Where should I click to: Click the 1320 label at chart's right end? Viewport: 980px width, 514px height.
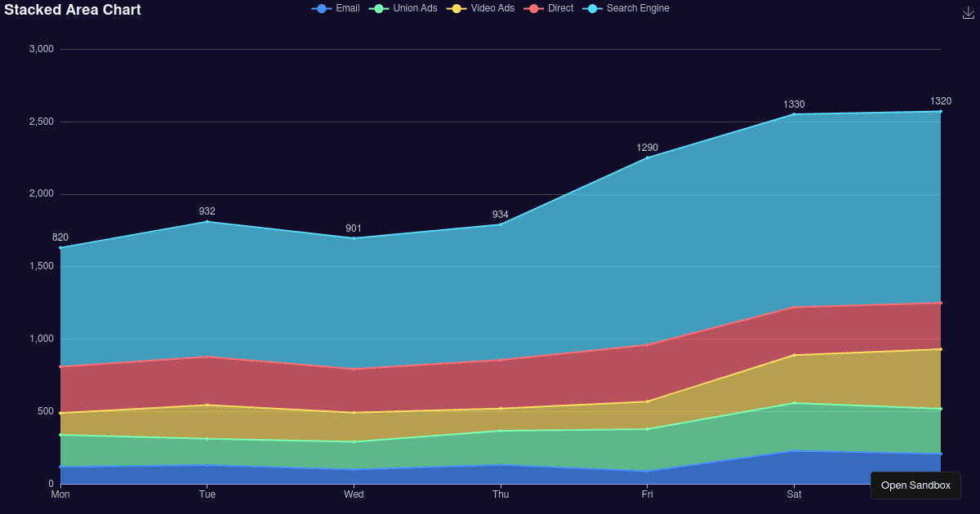(x=940, y=101)
